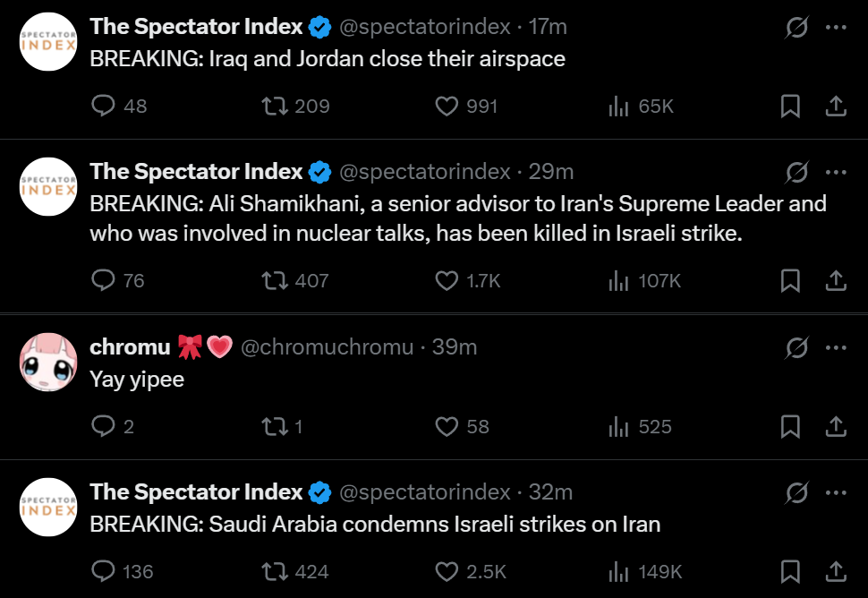
Task: Bookmark the Ali Shamikhani tweet
Action: [790, 281]
